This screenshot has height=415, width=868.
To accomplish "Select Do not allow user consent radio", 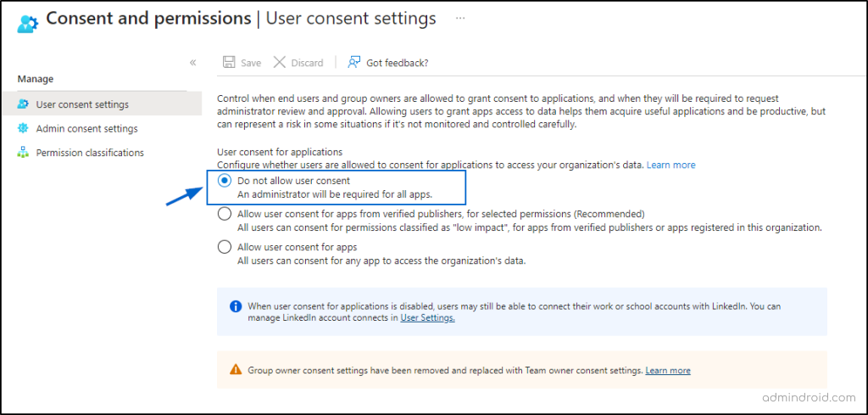I will [224, 181].
